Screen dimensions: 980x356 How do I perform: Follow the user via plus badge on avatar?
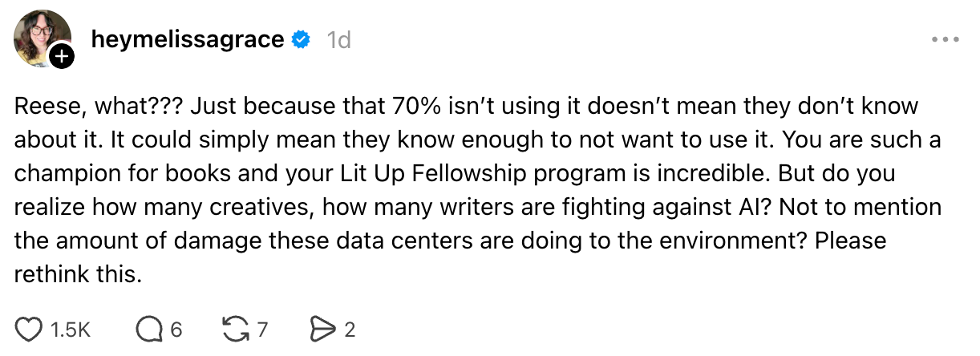coord(62,55)
